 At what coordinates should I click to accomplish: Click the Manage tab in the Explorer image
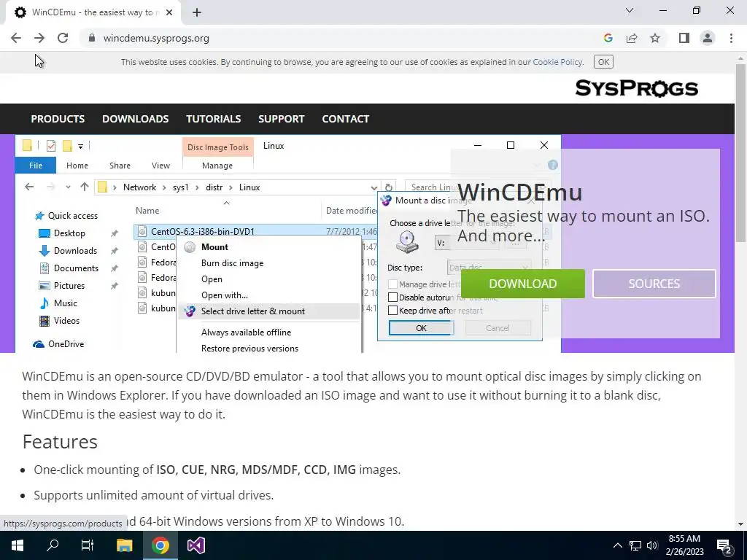coord(217,166)
